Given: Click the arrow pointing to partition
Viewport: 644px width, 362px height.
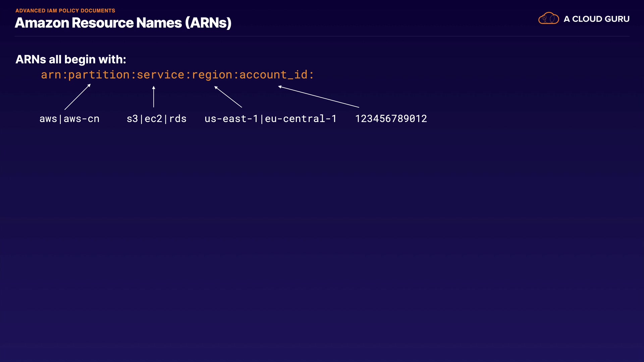Looking at the screenshot, I should [77, 97].
